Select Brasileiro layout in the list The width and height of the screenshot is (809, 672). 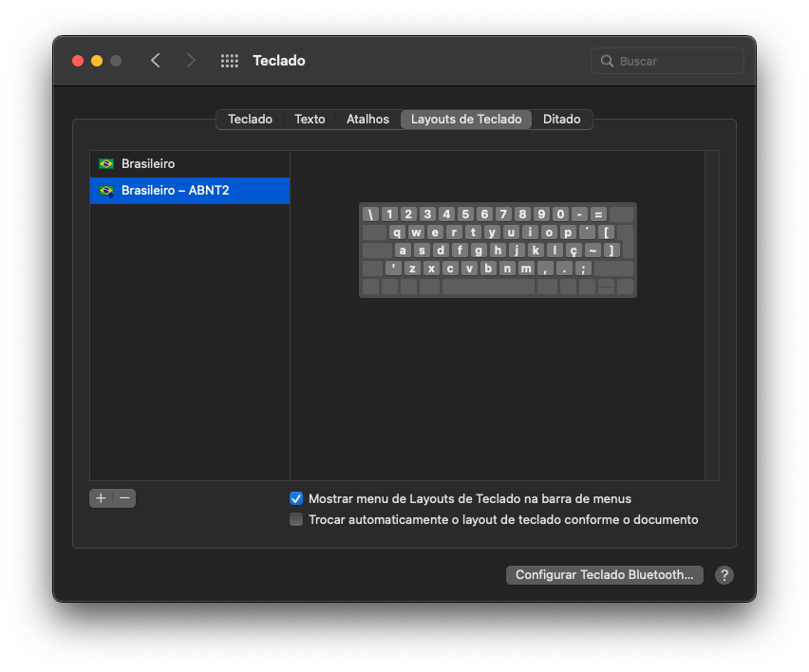tap(148, 164)
